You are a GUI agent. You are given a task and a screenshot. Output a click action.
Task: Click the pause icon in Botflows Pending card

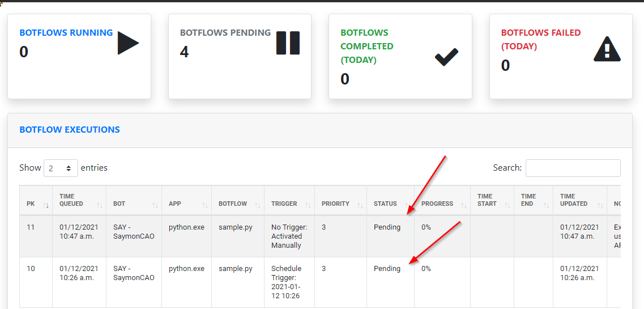pos(288,43)
